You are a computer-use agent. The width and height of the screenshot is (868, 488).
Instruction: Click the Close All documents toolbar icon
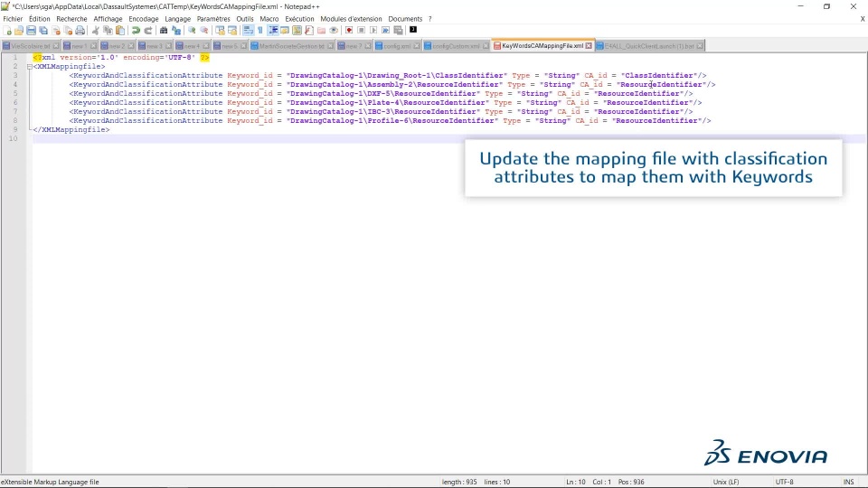(68, 31)
